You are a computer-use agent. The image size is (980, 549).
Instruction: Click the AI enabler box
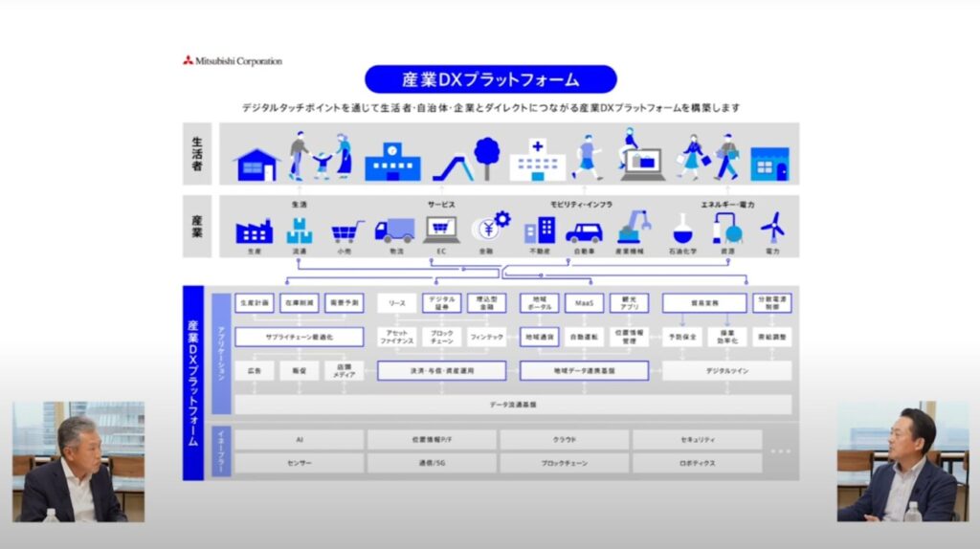300,440
